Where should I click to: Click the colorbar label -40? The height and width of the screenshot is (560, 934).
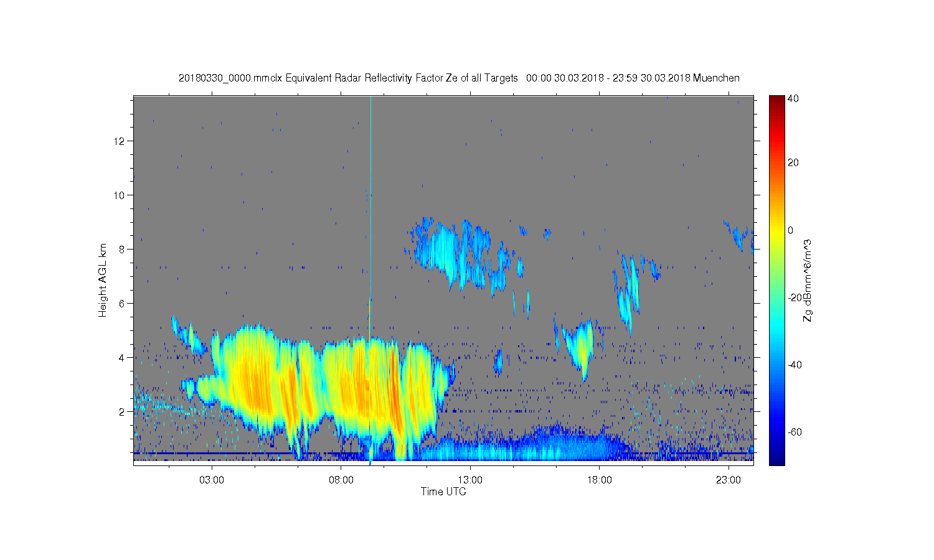(795, 365)
